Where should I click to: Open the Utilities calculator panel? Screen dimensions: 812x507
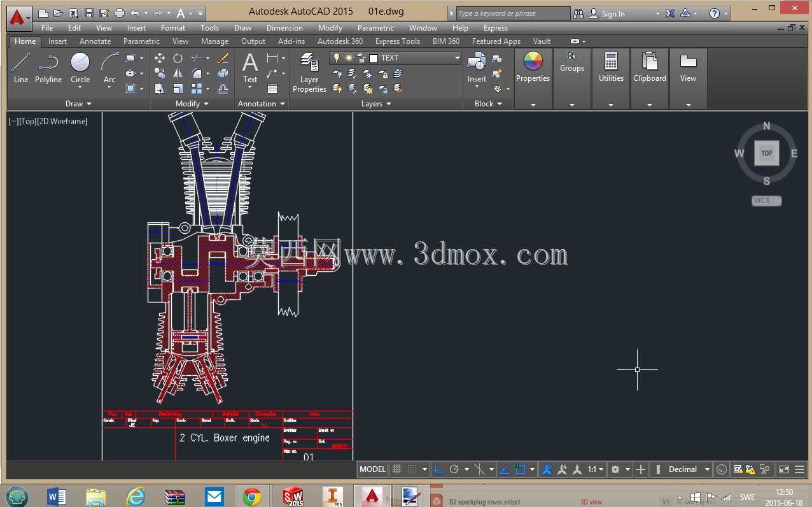[611, 68]
